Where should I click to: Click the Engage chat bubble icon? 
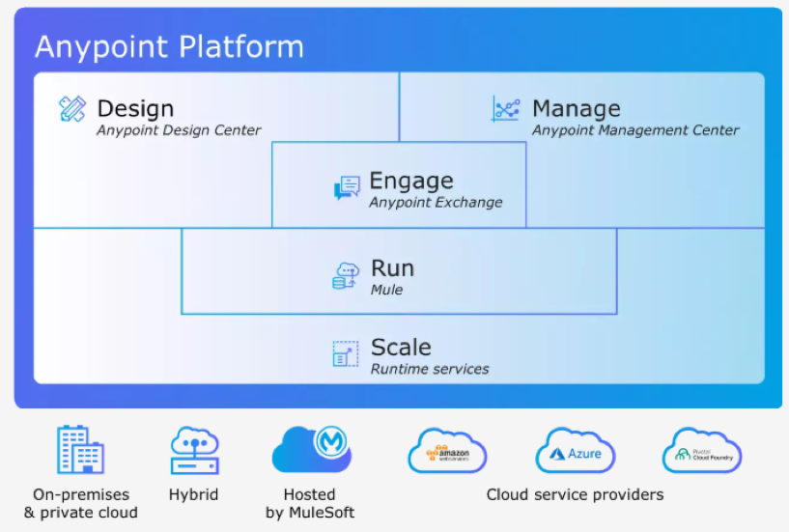(x=347, y=187)
